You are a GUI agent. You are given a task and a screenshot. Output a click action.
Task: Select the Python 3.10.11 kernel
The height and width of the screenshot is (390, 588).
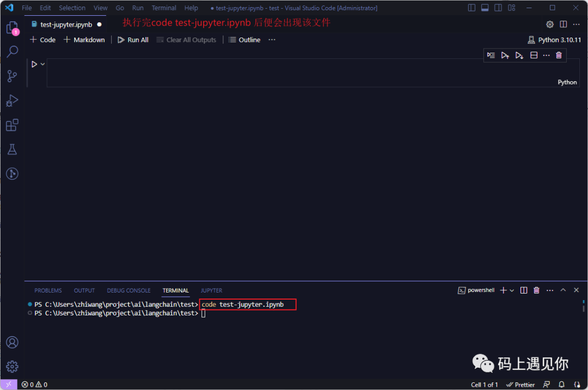click(554, 40)
